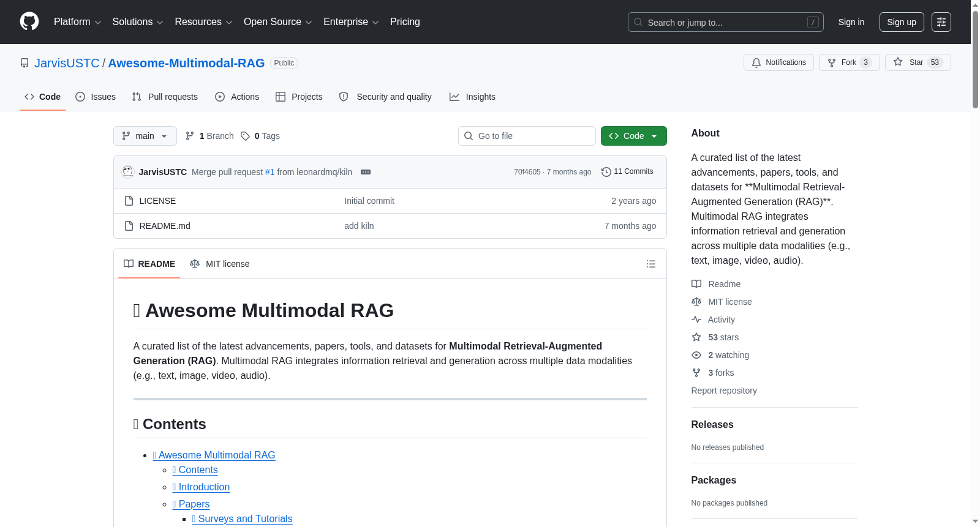Expand the Resources menu
The image size is (980, 527).
203,22
